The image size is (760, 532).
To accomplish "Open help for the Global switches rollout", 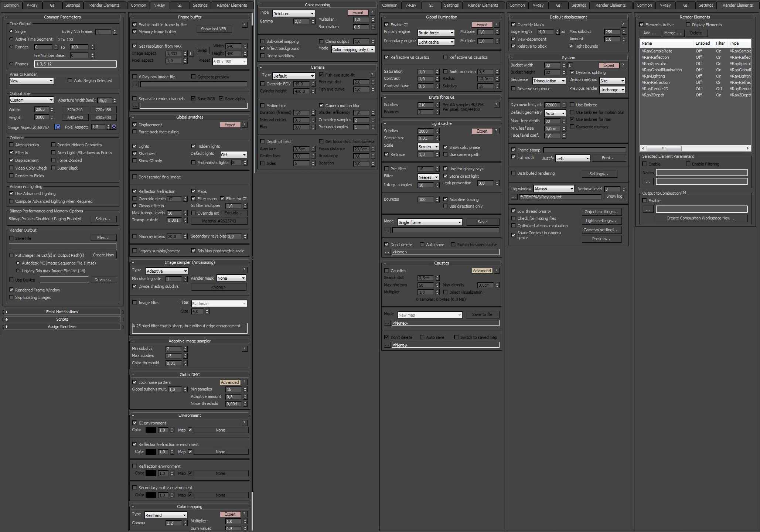I will tap(244, 125).
